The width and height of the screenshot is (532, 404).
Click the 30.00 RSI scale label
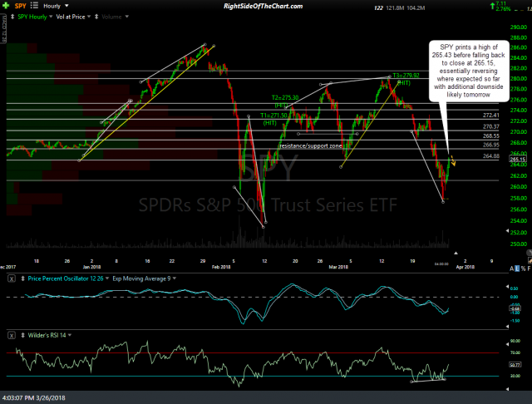(x=515, y=376)
